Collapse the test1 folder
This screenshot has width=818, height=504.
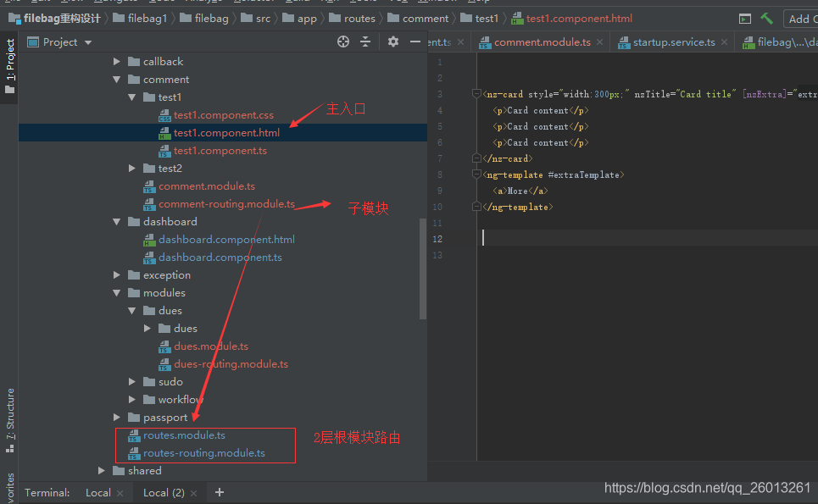point(132,97)
